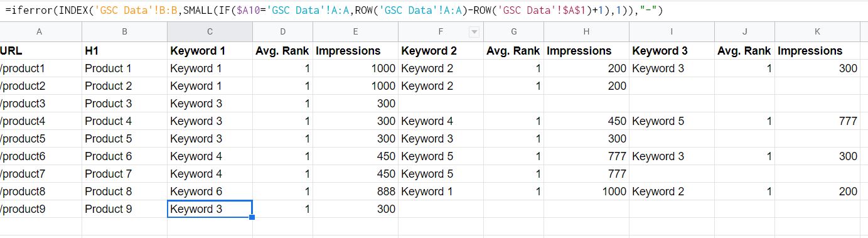Screen dimensions: 868x238
Task: Open the column F filter dropdown arrow
Action: (x=474, y=32)
